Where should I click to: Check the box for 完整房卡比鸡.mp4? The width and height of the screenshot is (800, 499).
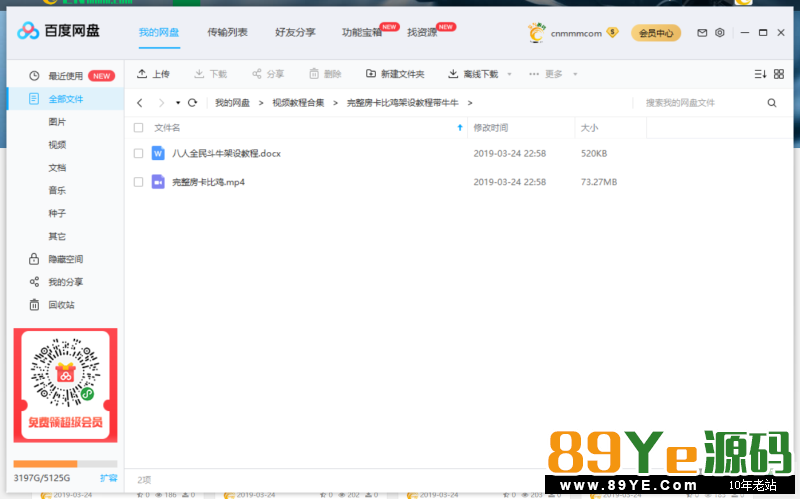coord(139,182)
